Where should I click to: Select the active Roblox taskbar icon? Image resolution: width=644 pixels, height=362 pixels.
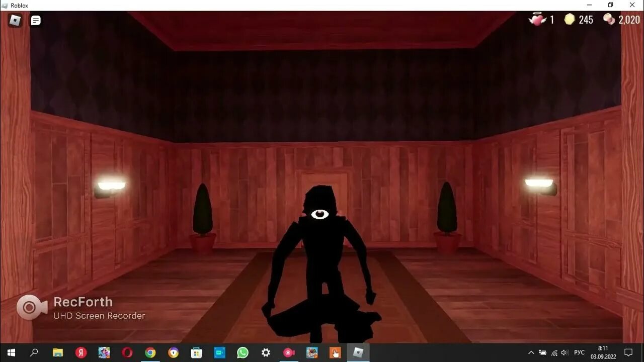358,352
